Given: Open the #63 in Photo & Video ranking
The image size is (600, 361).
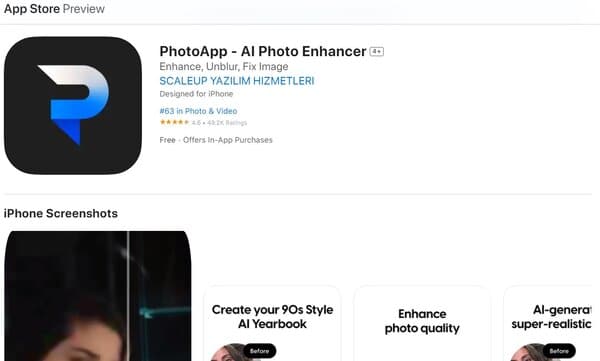Looking at the screenshot, I should [198, 111].
